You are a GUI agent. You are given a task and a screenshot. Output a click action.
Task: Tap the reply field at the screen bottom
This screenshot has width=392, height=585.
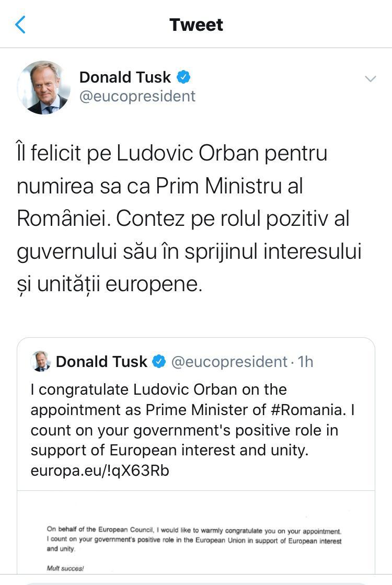(196, 583)
